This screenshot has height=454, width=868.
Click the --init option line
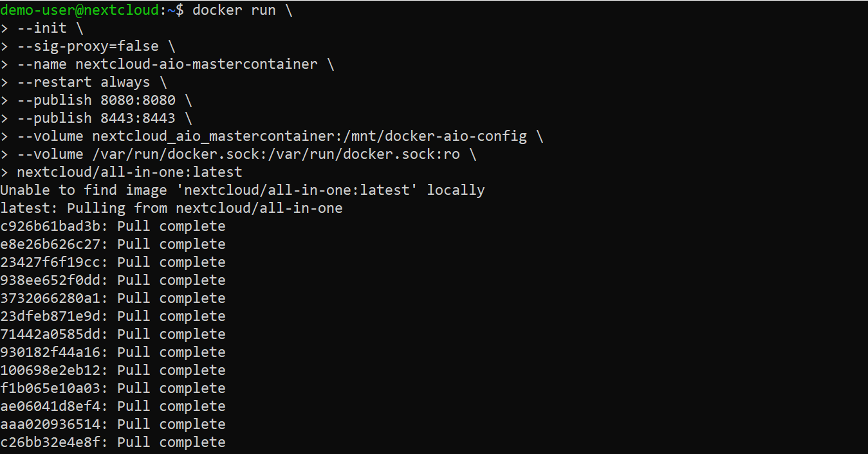coord(50,28)
